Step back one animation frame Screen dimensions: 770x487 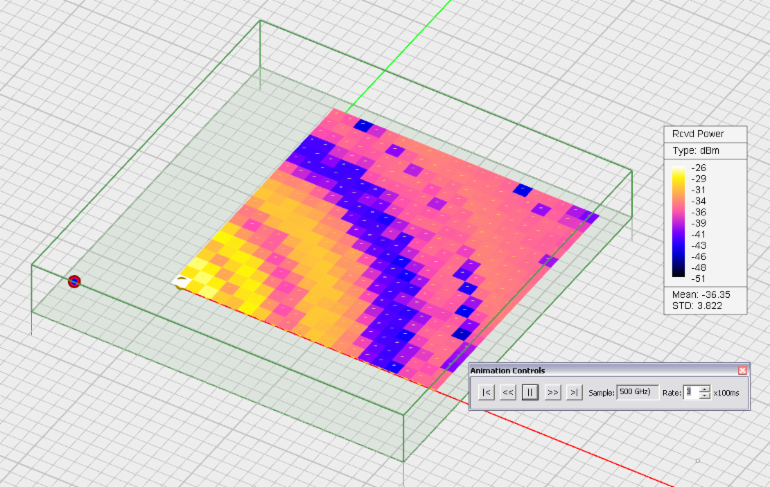pyautogui.click(x=508, y=393)
